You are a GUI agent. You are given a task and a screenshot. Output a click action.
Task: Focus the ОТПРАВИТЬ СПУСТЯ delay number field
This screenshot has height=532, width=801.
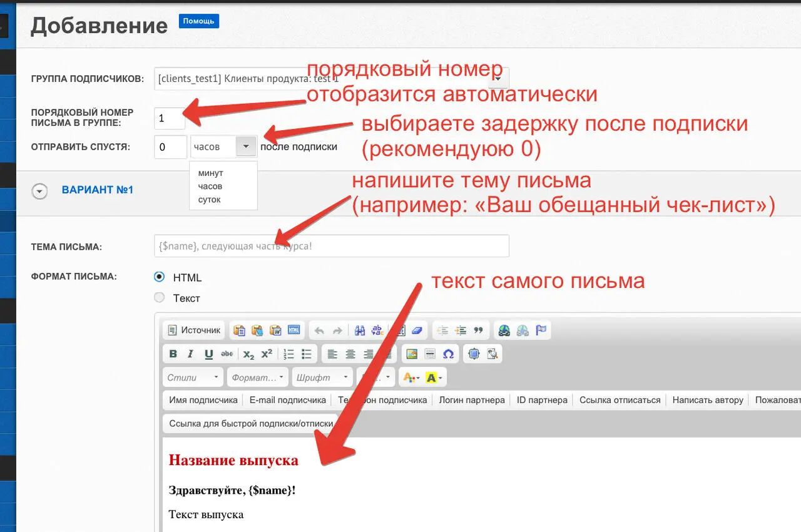tap(170, 147)
